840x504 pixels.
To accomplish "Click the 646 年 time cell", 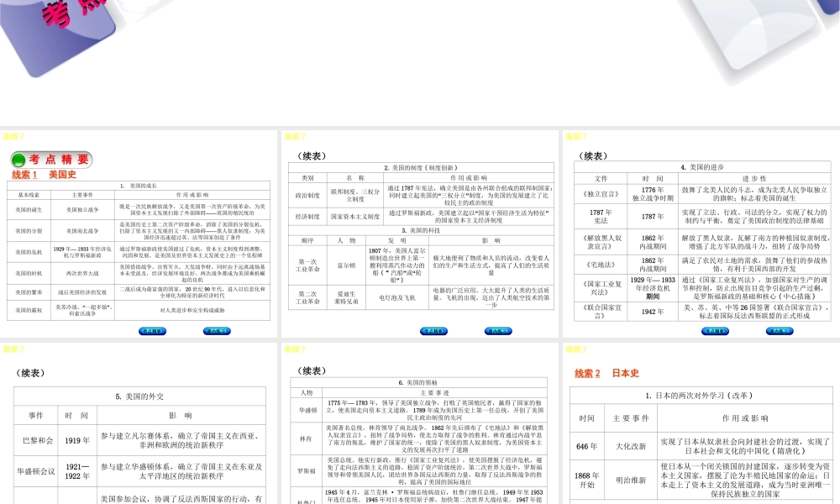I will click(586, 446).
